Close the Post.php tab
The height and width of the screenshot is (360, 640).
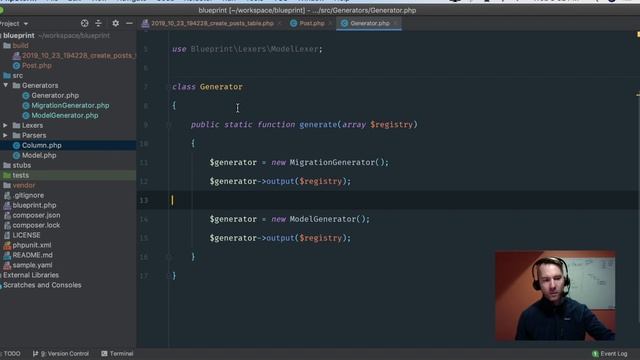click(x=330, y=23)
